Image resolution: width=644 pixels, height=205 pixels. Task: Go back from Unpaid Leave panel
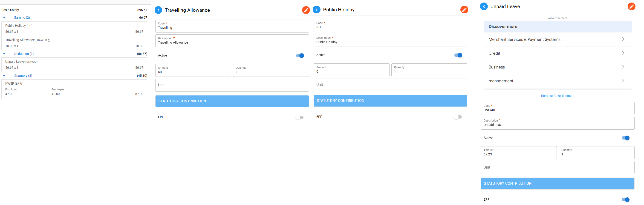pyautogui.click(x=484, y=6)
